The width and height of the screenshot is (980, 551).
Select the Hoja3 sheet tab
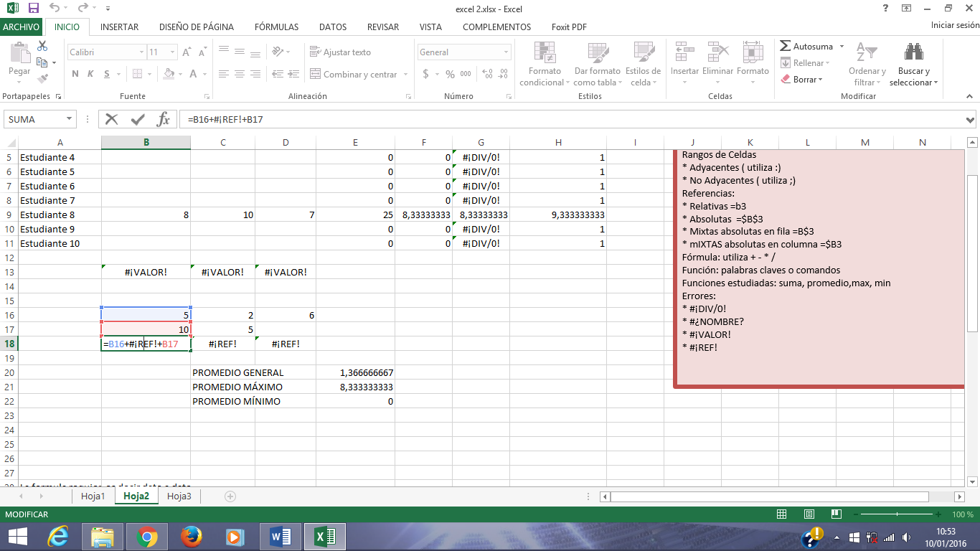[x=178, y=496]
